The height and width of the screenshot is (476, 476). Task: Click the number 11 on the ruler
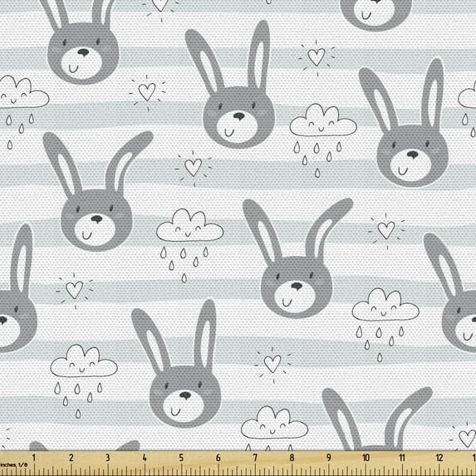tap(402, 458)
